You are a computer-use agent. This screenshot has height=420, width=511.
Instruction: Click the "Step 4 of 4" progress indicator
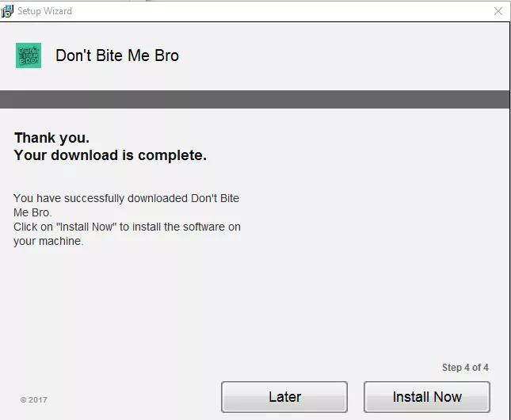click(x=465, y=368)
